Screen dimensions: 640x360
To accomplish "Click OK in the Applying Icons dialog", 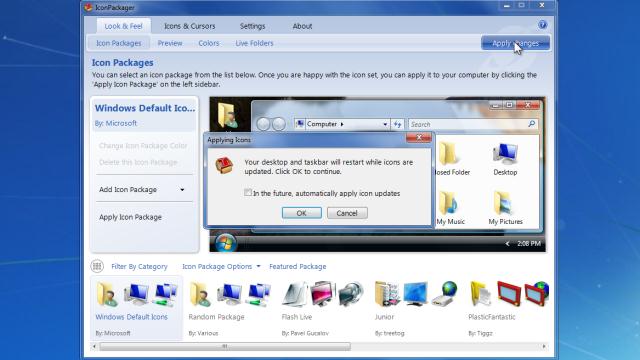I will [302, 213].
